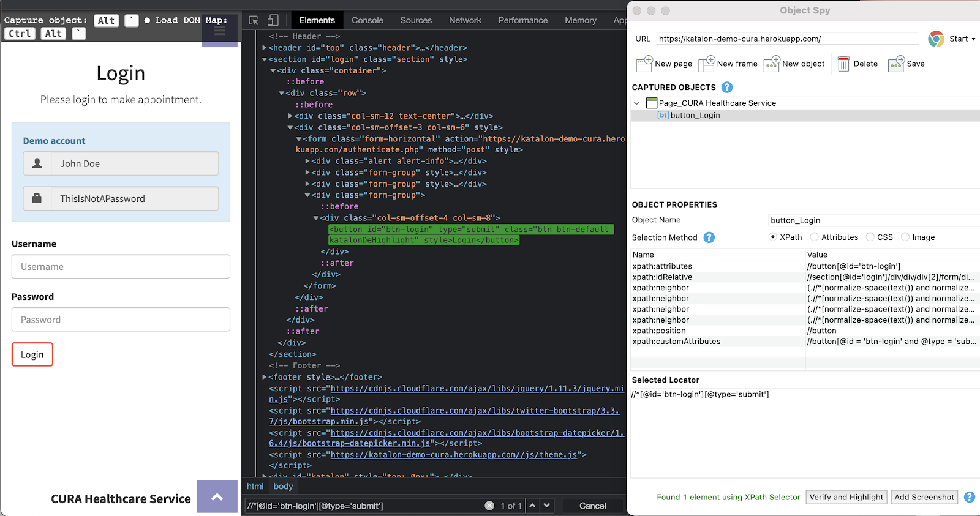Click the Password input field
The image size is (980, 516).
click(x=121, y=320)
